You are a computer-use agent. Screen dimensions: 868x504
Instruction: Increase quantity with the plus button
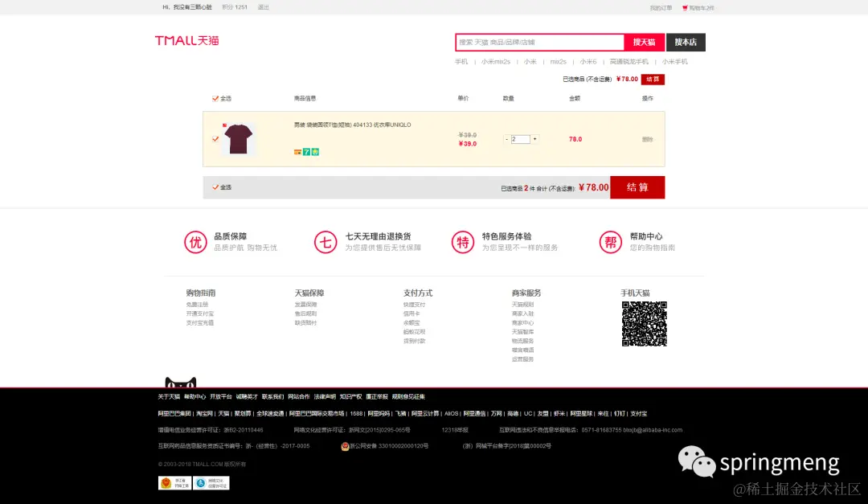pos(534,139)
